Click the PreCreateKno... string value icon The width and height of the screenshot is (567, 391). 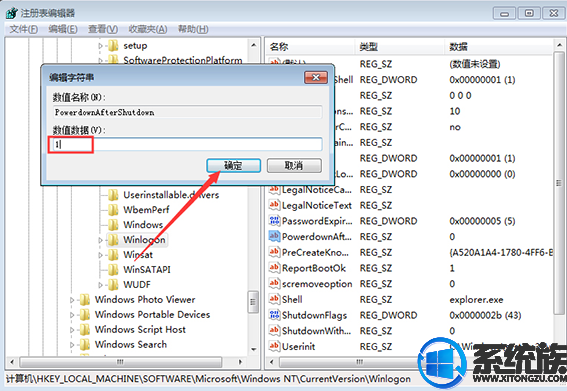274,252
